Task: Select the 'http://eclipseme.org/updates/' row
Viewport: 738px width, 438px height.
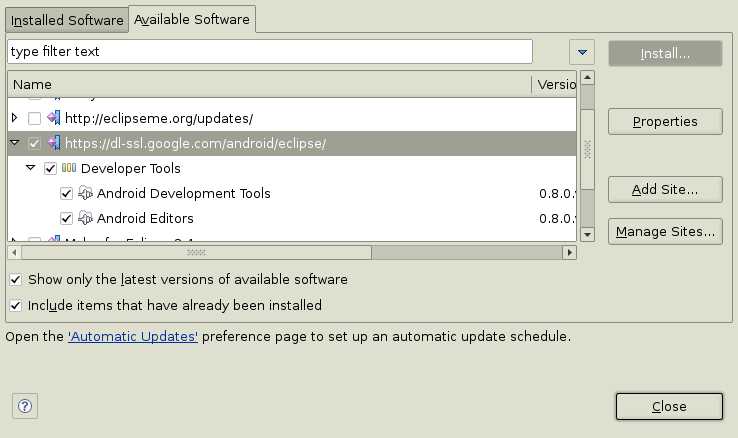Action: pos(292,119)
